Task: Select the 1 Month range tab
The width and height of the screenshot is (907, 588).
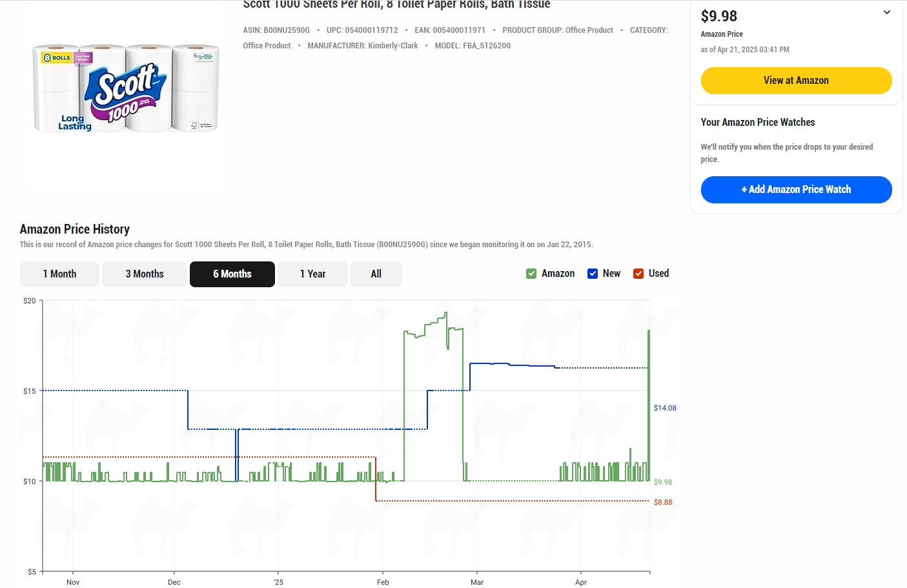Action: pos(59,274)
